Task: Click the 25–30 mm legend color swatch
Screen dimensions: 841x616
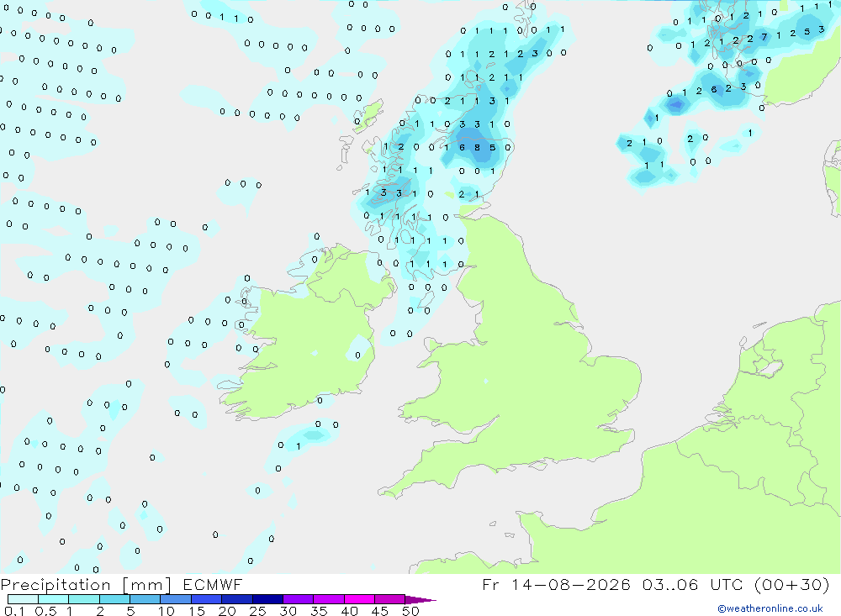Action: coord(267,599)
